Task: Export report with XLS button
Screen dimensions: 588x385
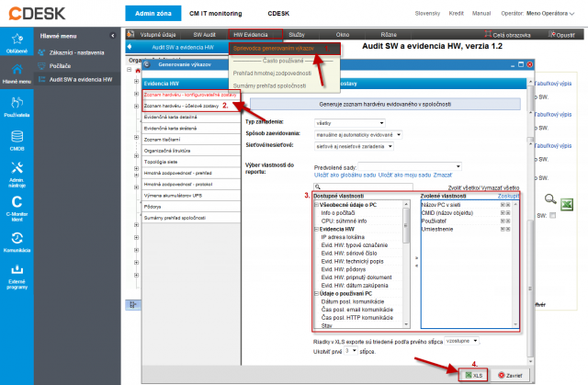Action: [x=473, y=375]
